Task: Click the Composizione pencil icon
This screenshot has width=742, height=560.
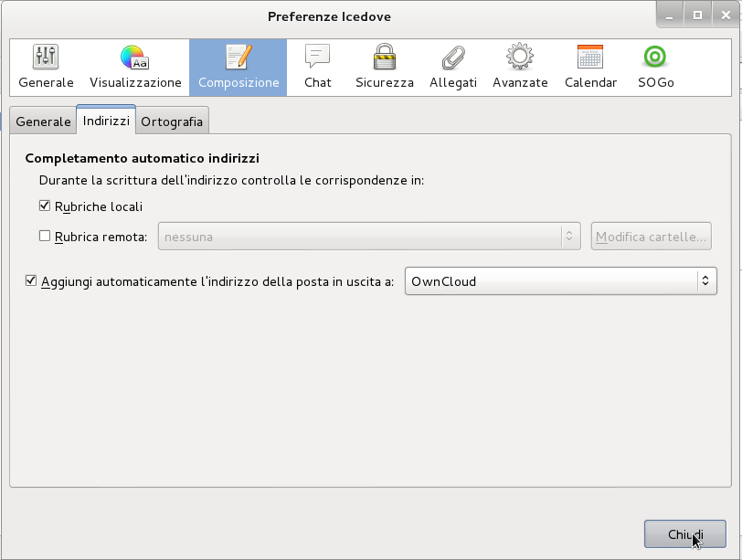Action: click(x=238, y=58)
